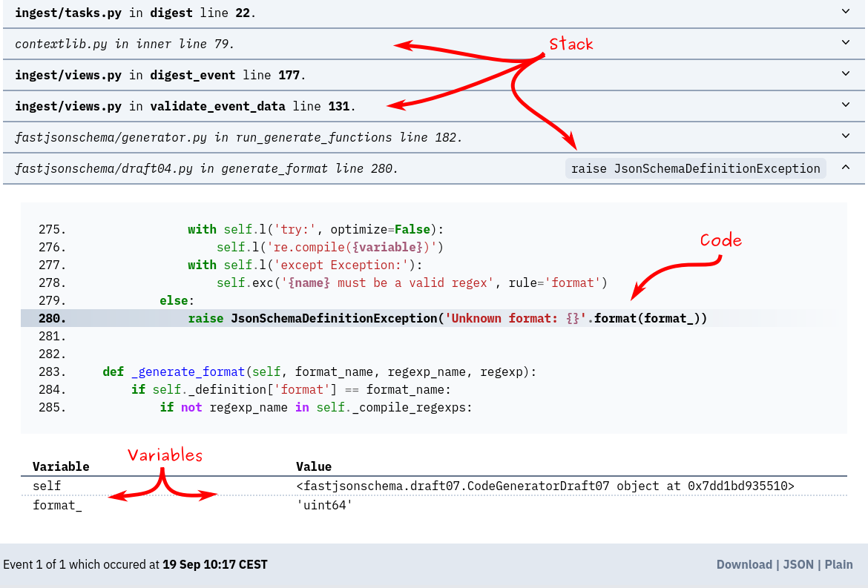The width and height of the screenshot is (868, 588).
Task: Click the event timestamp 19 Sep 10:17 CEST
Action: [215, 564]
